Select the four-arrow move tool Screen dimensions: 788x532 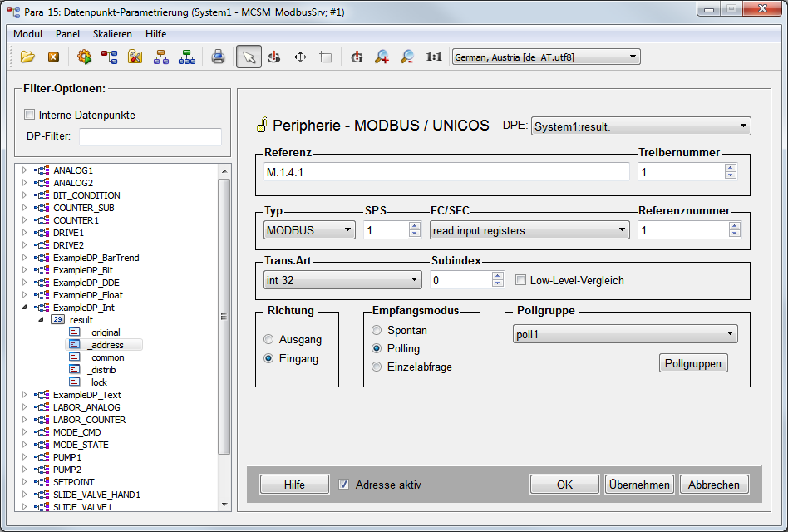[x=300, y=57]
